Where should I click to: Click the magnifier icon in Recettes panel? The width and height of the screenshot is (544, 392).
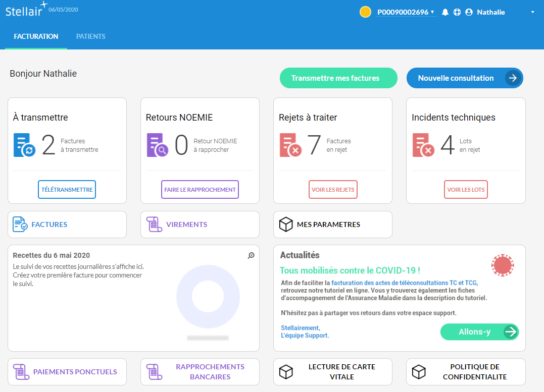pos(251,256)
